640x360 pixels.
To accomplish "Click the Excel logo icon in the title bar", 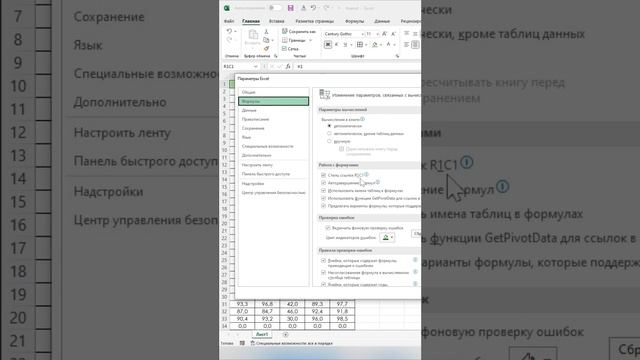I will pos(227,8).
